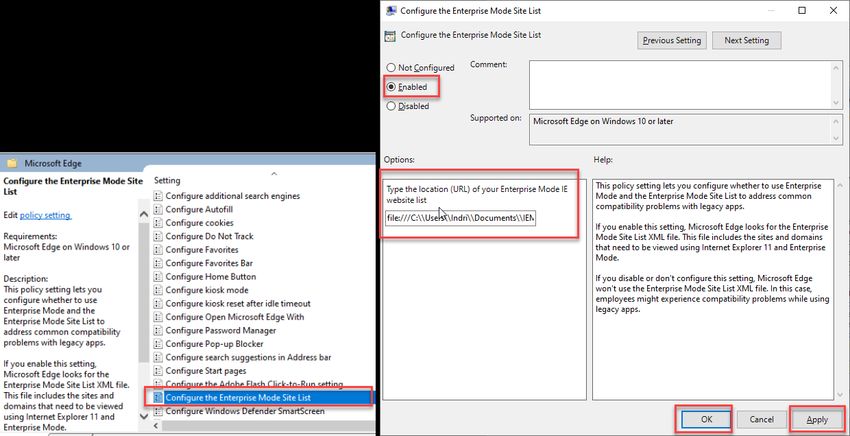Viewport: 850px width, 436px height.
Task: Click icon for Configure additional search engines
Action: click(158, 196)
